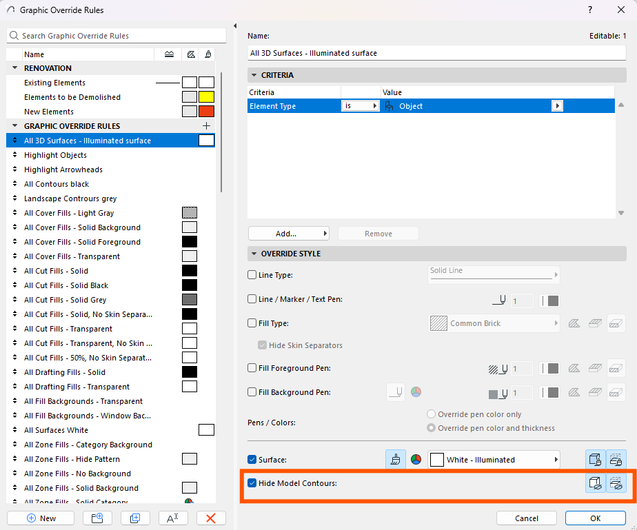
Task: Click the rename rule icon
Action: [x=173, y=518]
